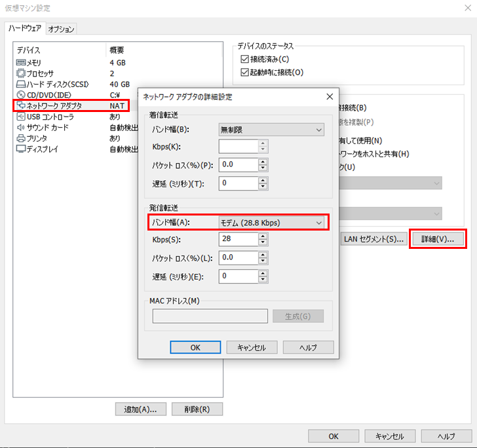This screenshot has height=448, width=477.
Task: Increase incoming 遅延 (ミリ秒)(T) value
Action: point(263,180)
